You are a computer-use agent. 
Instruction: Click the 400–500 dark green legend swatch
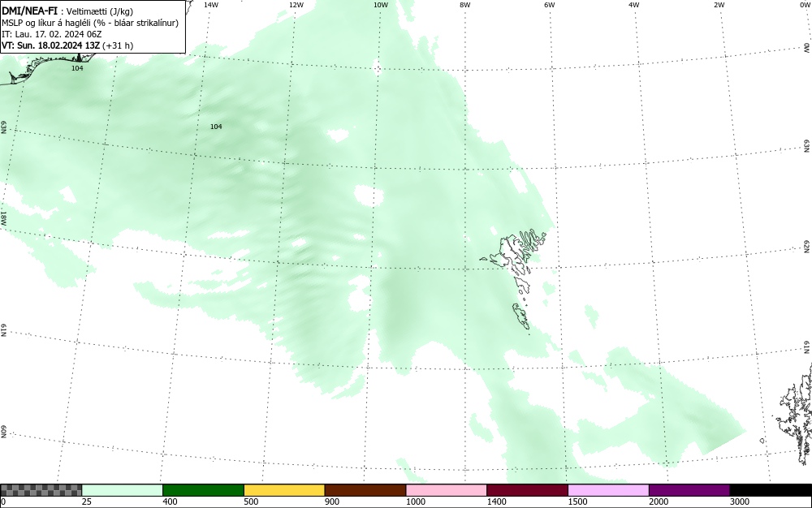click(x=203, y=490)
